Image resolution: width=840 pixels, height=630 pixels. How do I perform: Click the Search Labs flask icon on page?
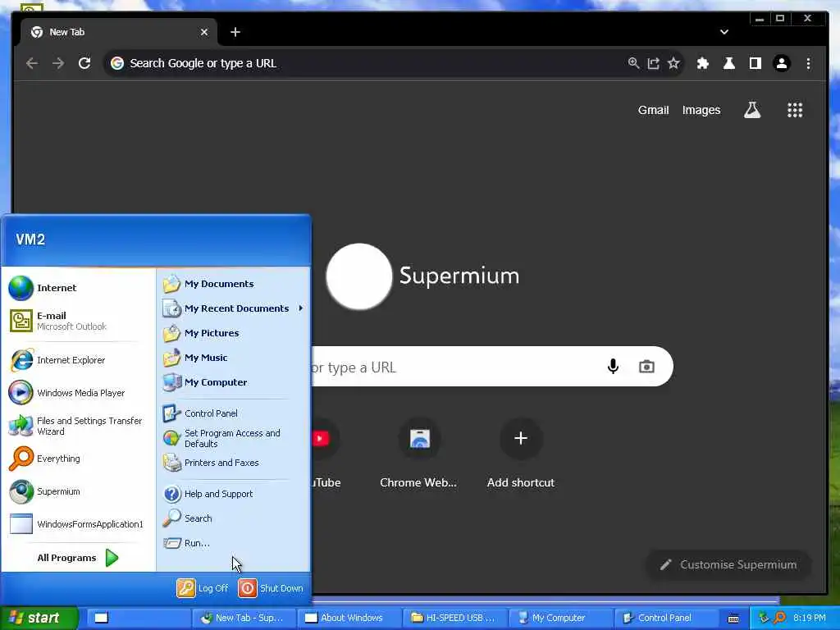click(x=752, y=110)
